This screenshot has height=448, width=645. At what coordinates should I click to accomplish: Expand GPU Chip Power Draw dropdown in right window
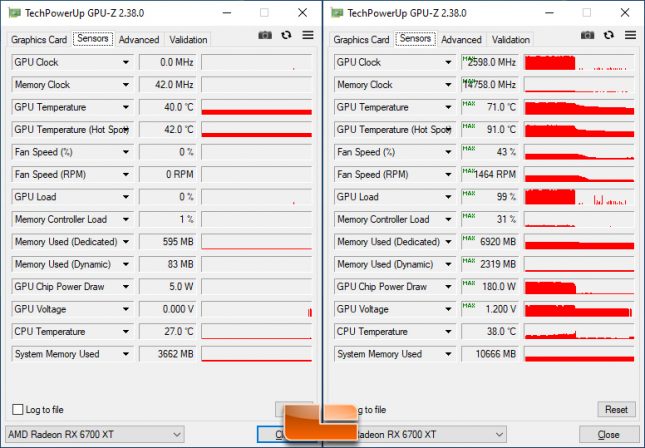point(448,287)
